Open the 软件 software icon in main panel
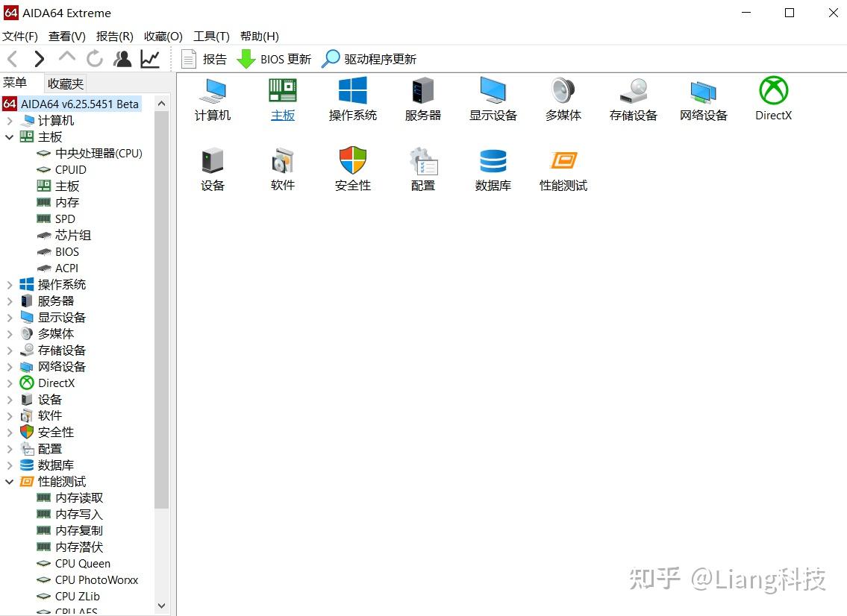Viewport: 847px width, 616px height. coord(283,170)
